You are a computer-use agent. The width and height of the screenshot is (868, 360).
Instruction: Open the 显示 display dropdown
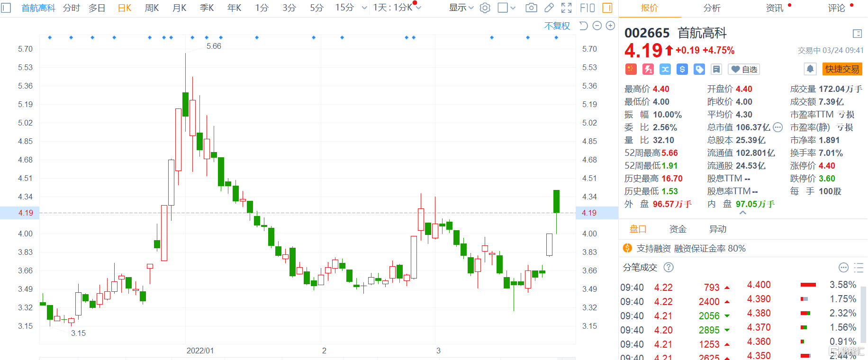click(461, 8)
